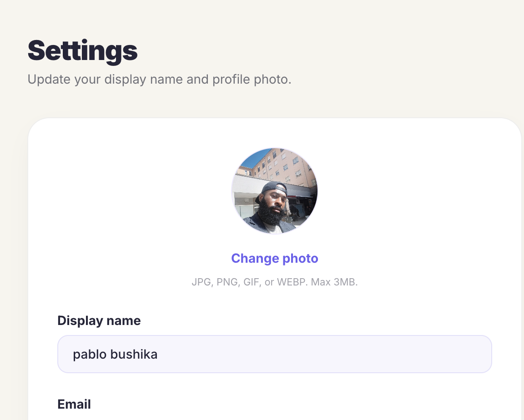Select the Settings page heading

click(82, 51)
